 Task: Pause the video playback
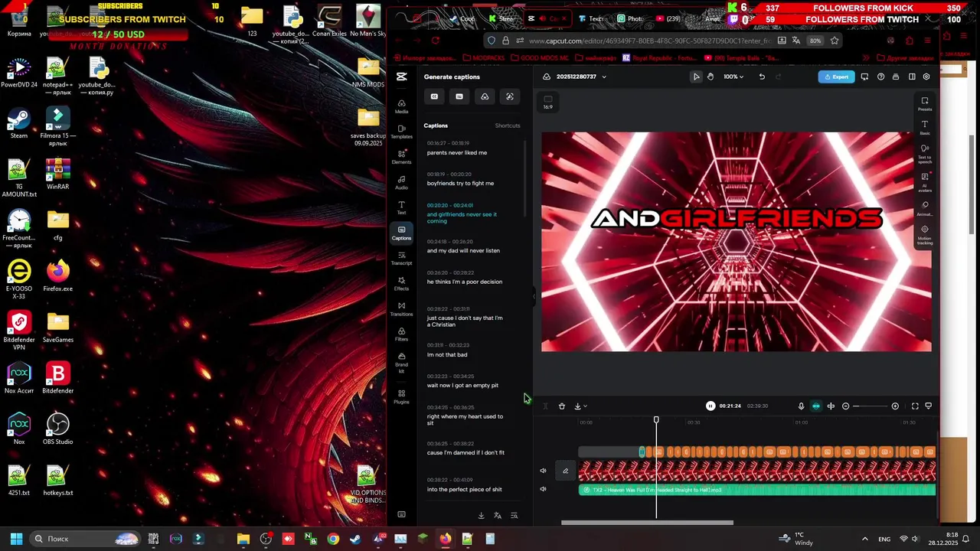point(710,406)
